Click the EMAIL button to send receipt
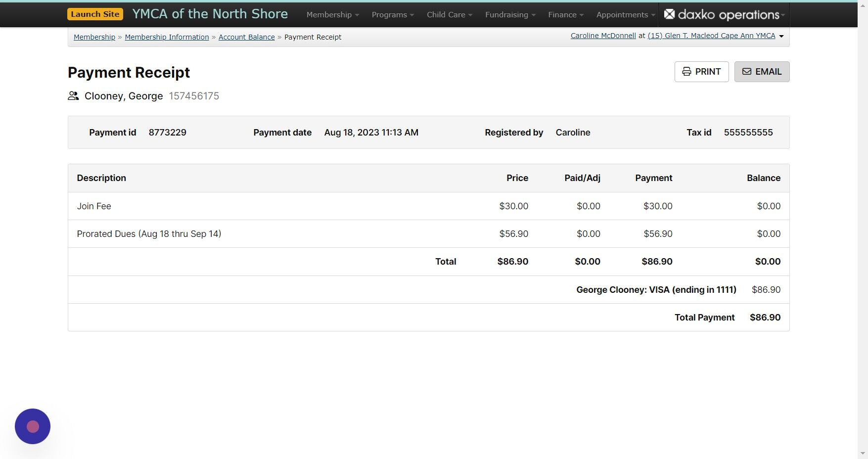Viewport: 868px width, 459px height. (x=762, y=71)
